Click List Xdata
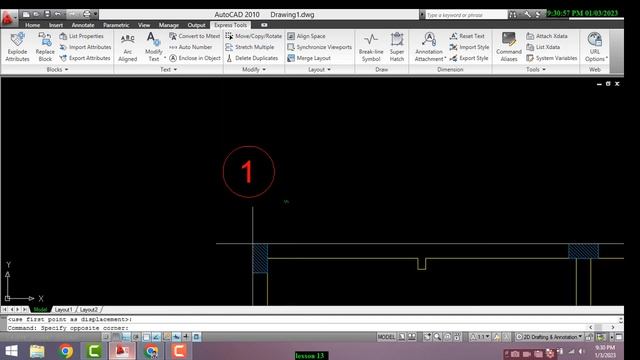This screenshot has width=640, height=360. tap(543, 47)
